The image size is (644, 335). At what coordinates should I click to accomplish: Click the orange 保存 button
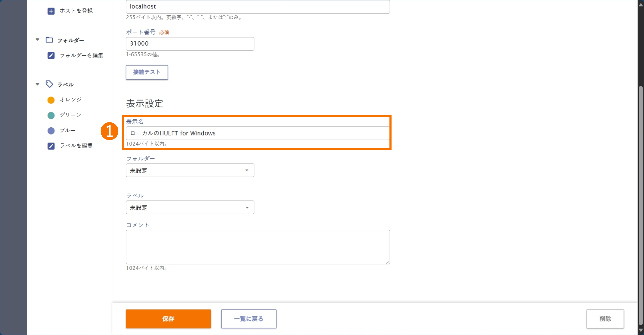[x=168, y=318]
